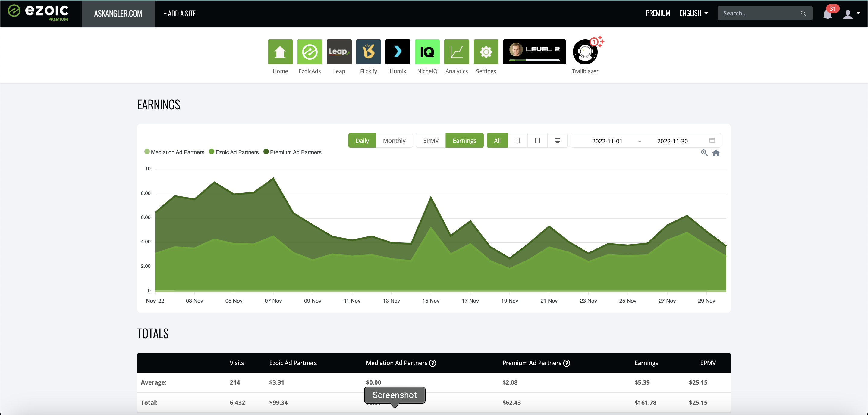Click total visits value 6,432
This screenshot has width=868, height=415.
(x=237, y=403)
